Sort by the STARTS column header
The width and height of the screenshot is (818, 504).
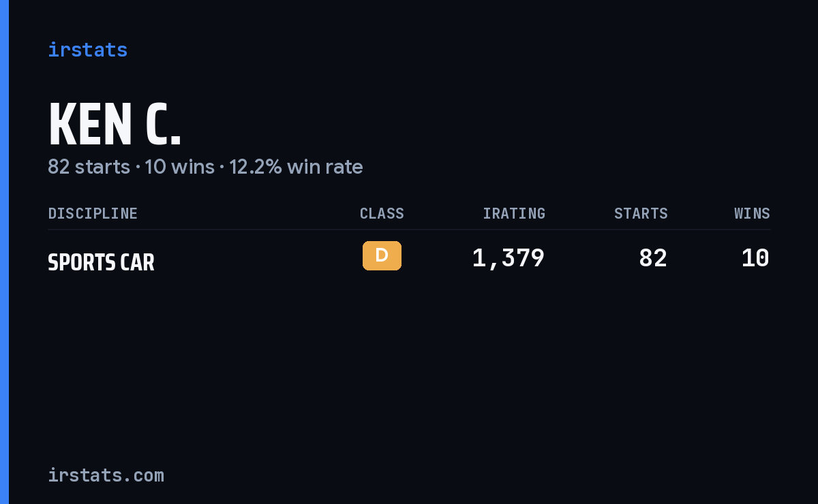(x=641, y=213)
